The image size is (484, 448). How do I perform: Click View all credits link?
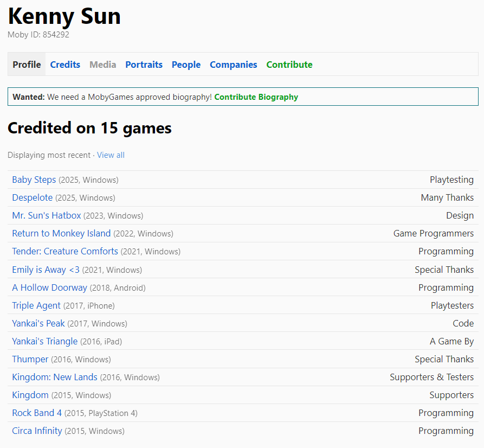coord(111,155)
